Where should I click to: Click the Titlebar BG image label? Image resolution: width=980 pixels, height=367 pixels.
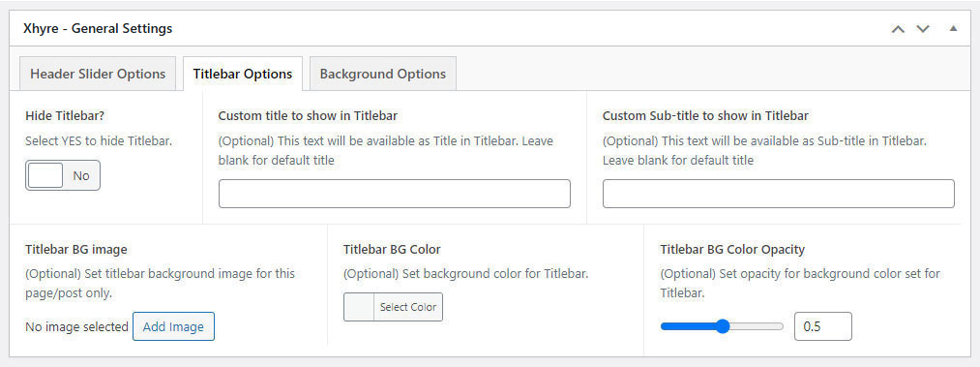tap(76, 250)
